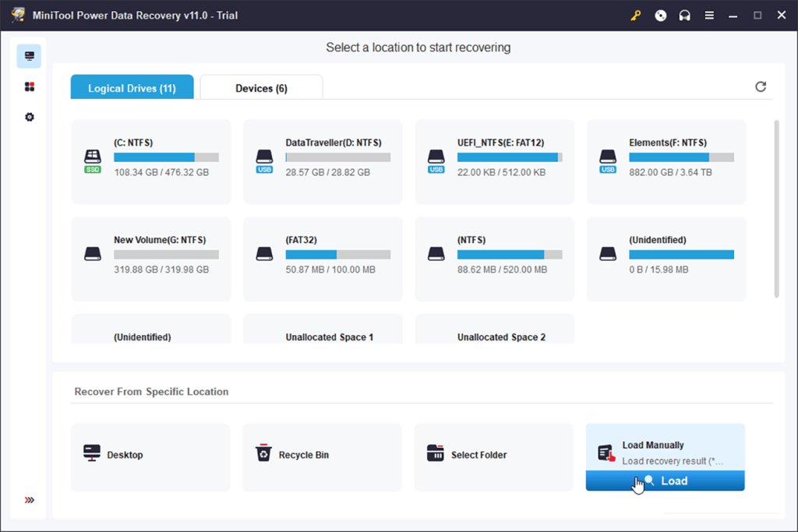
Task: Click the USB drive icon for DataTraveller D:
Action: 264,161
